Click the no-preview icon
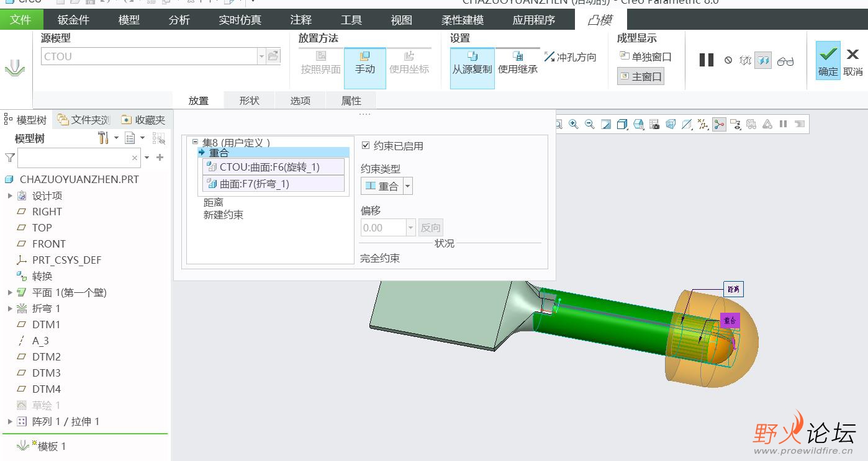The height and width of the screenshot is (461, 868). pyautogui.click(x=728, y=61)
